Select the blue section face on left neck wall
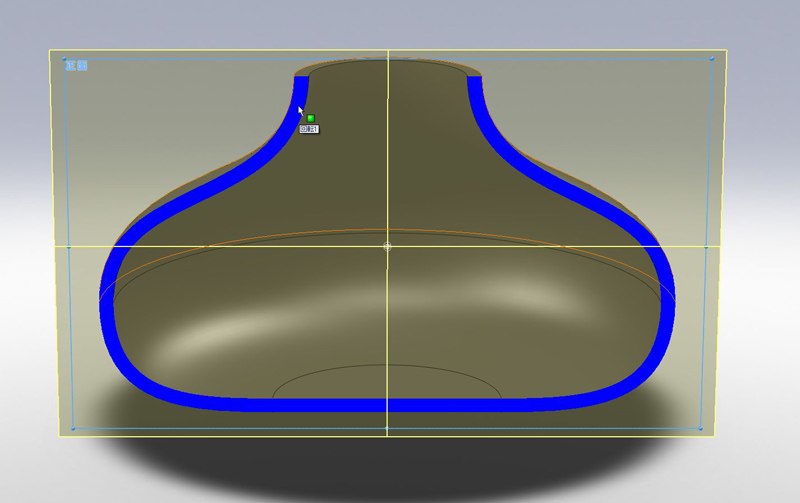Screen dimensions: 800x503 [x=300, y=100]
